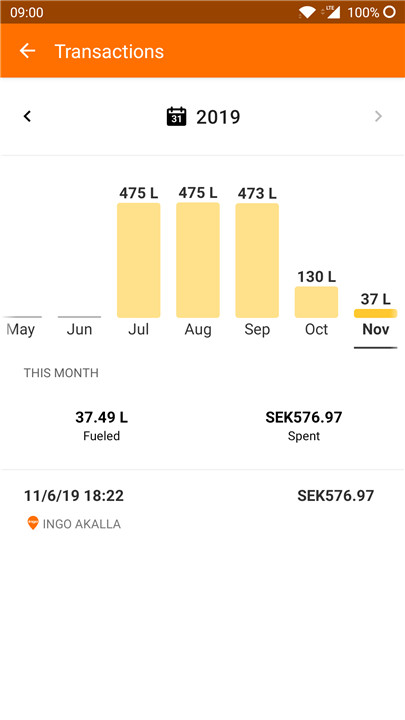Select the Jul 475 L bar
405x720 pixels.
pos(139,260)
